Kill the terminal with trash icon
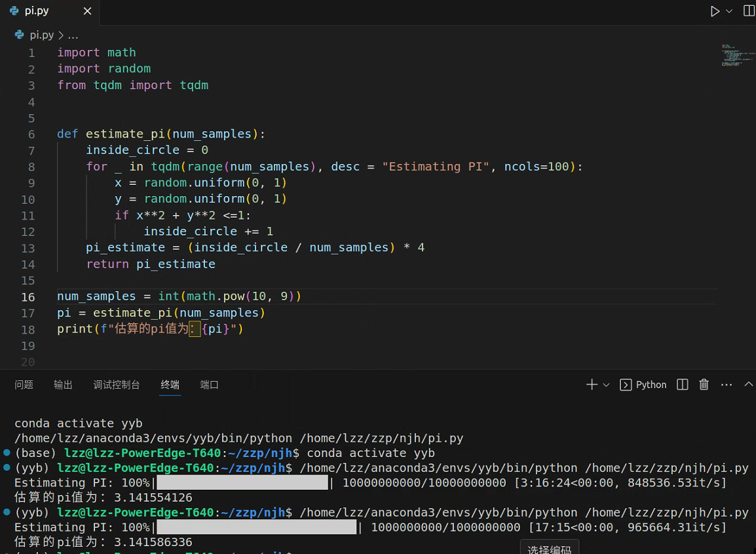Viewport: 756px width, 554px height. [704, 385]
